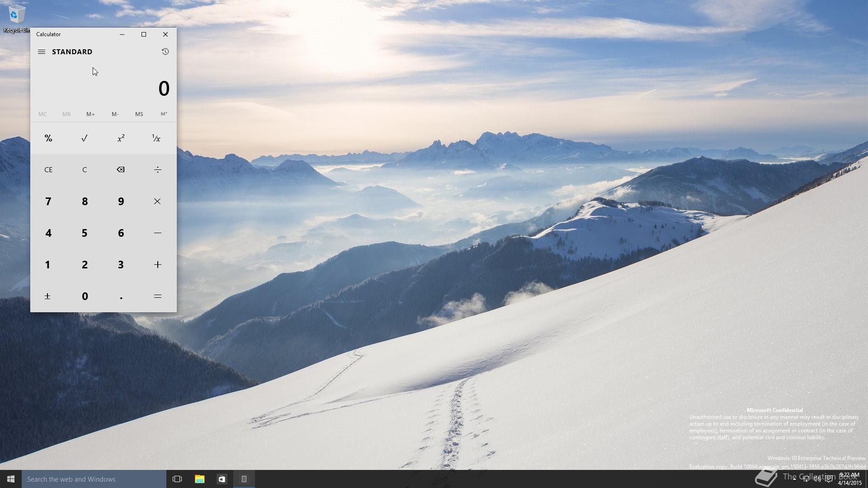Click the MR memory recall button
The width and height of the screenshot is (868, 488).
tap(66, 114)
